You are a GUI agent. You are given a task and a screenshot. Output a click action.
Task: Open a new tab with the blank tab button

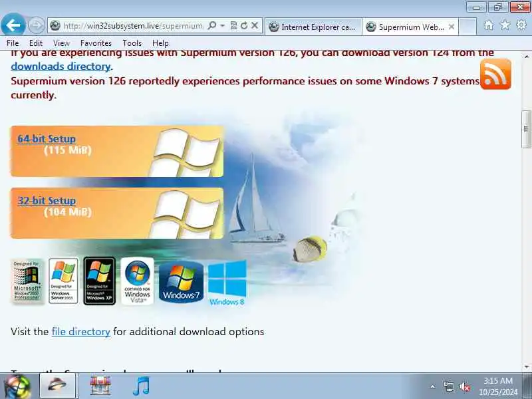coord(468,27)
